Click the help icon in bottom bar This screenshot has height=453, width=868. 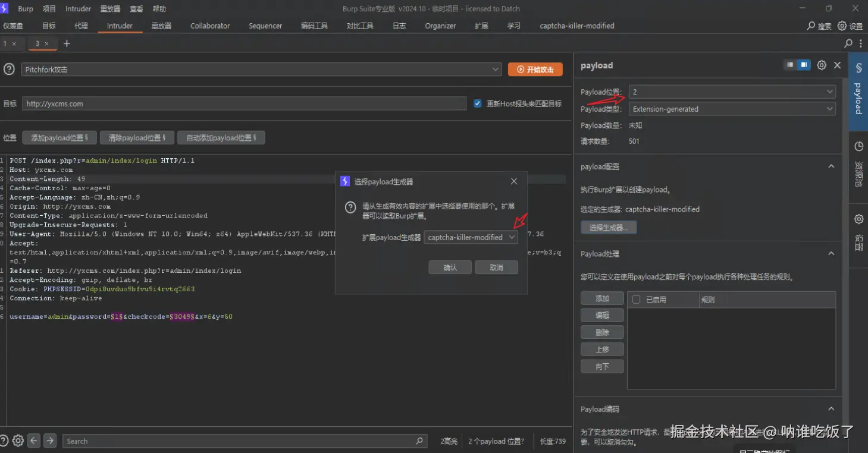[x=5, y=441]
